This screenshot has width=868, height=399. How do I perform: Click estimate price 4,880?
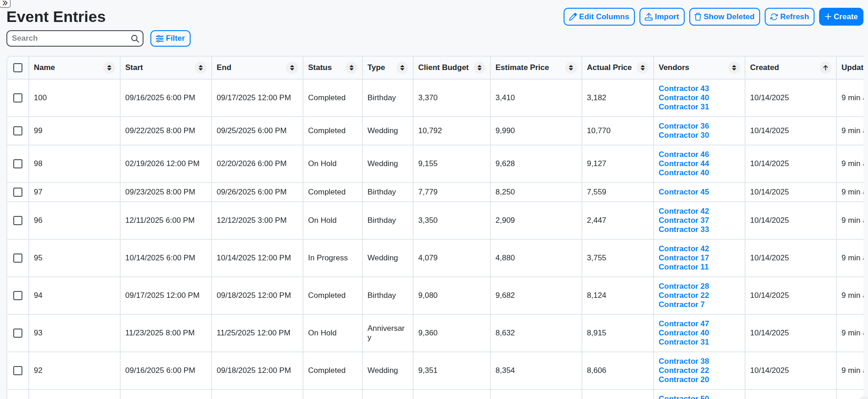505,258
